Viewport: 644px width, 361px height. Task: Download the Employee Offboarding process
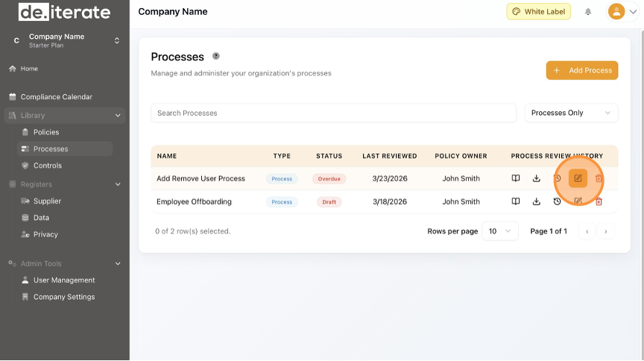coord(536,201)
